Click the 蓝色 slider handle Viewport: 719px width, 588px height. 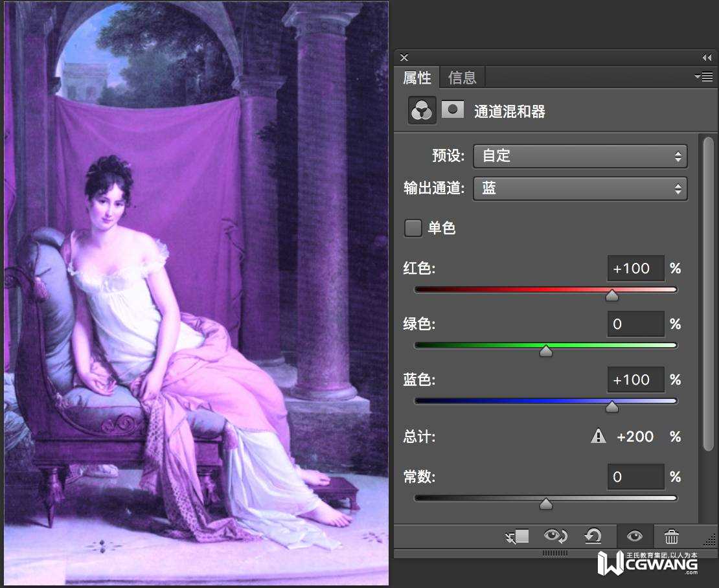click(611, 407)
